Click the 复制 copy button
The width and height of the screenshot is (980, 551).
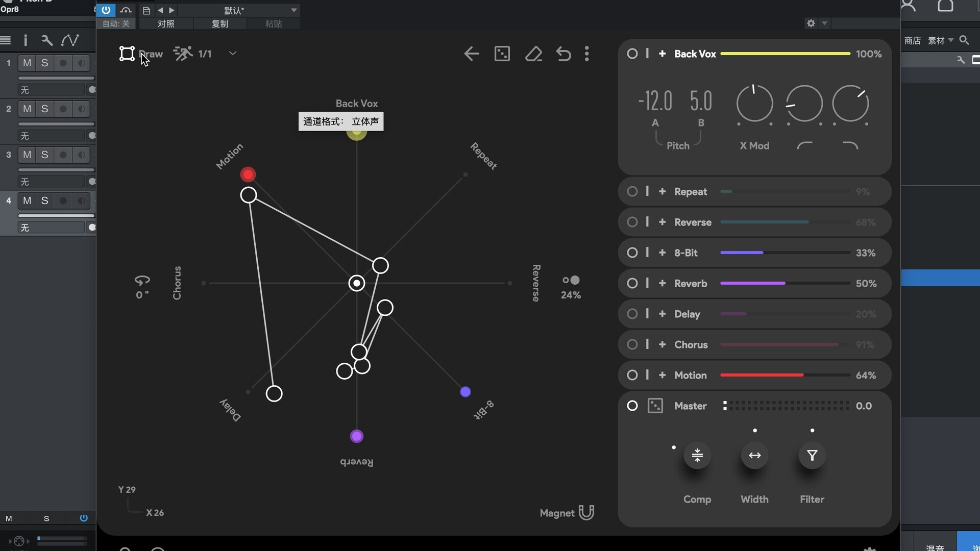tap(220, 23)
